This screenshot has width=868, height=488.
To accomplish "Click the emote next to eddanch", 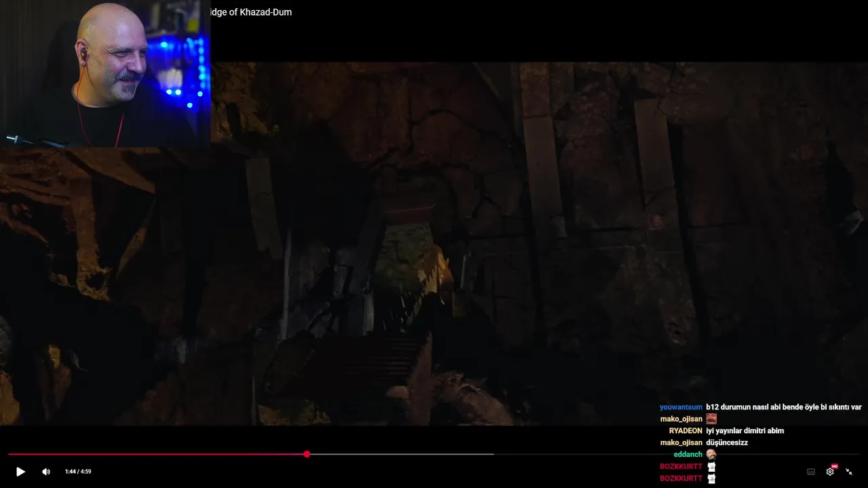I will point(711,455).
